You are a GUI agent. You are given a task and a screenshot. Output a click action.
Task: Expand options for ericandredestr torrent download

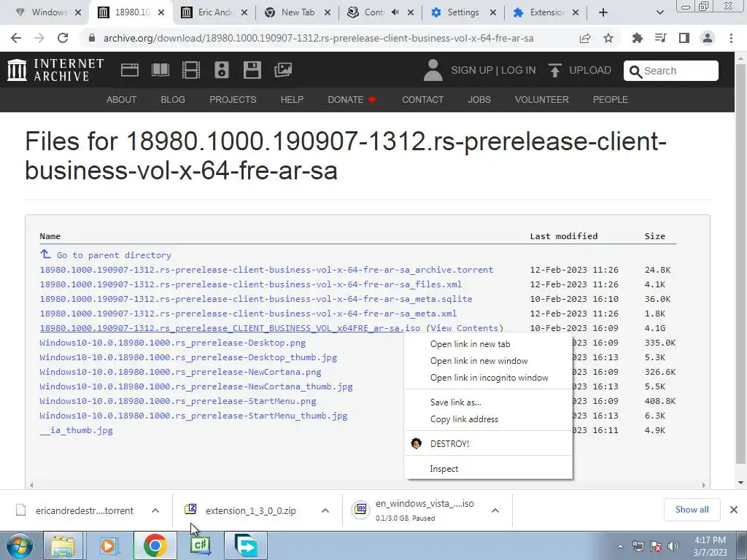click(155, 510)
